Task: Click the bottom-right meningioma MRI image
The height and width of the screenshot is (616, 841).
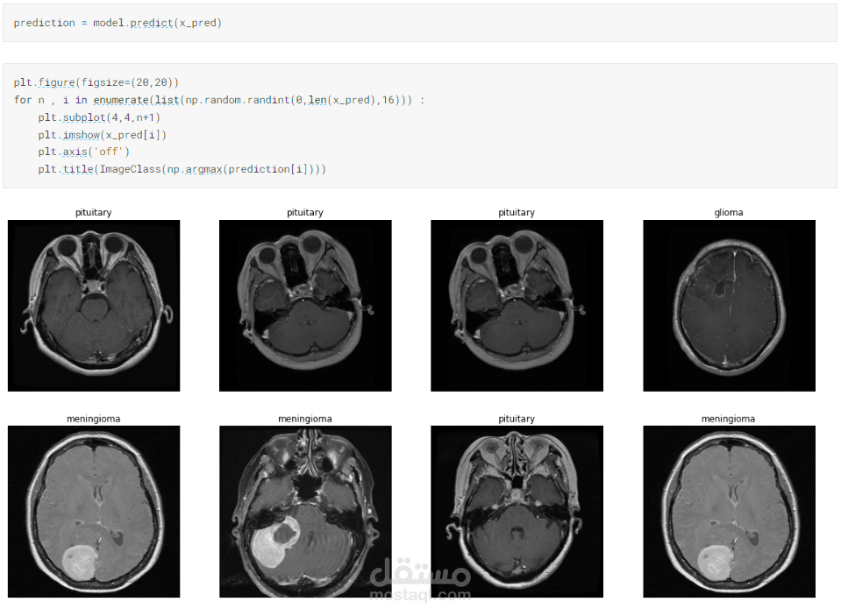Action: pos(728,511)
